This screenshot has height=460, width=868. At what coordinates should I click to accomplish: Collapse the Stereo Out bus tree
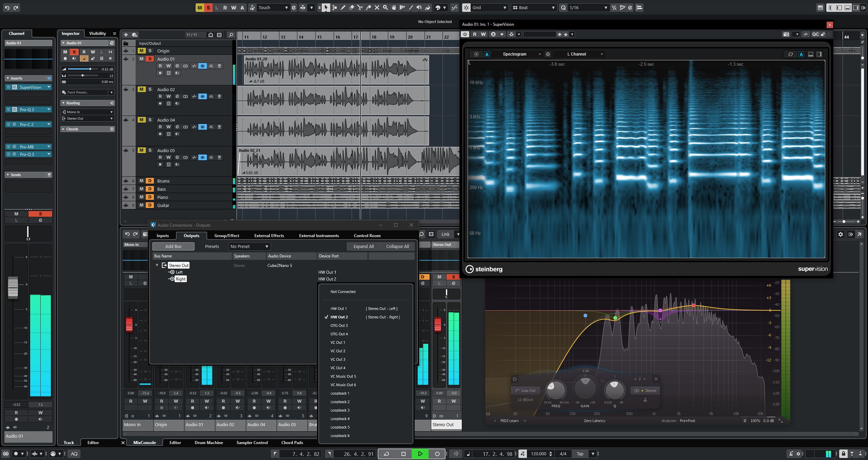pyautogui.click(x=157, y=265)
